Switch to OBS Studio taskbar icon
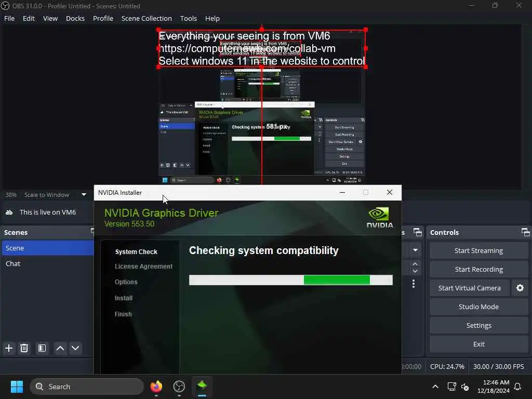 [179, 387]
